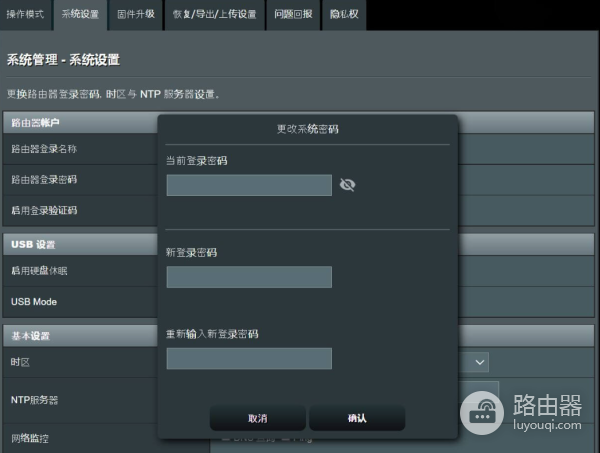Click the USB Mode row label
Viewport: 600px width, 453px height.
[x=33, y=301]
